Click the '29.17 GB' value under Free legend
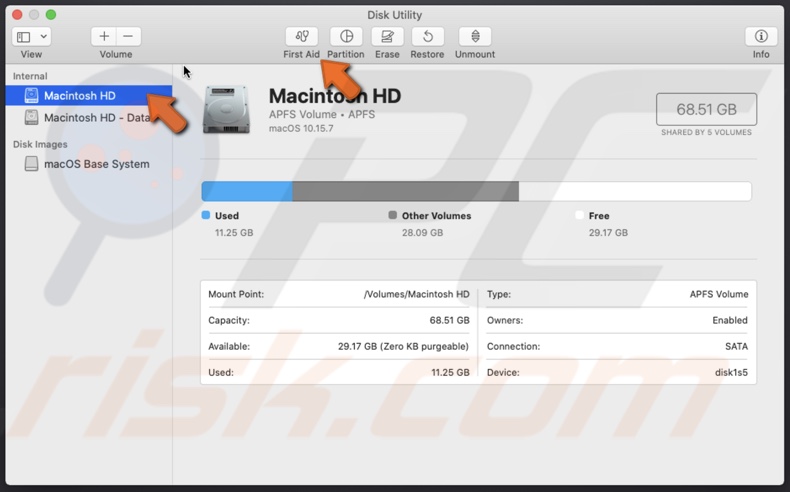The image size is (790, 492). coord(609,233)
